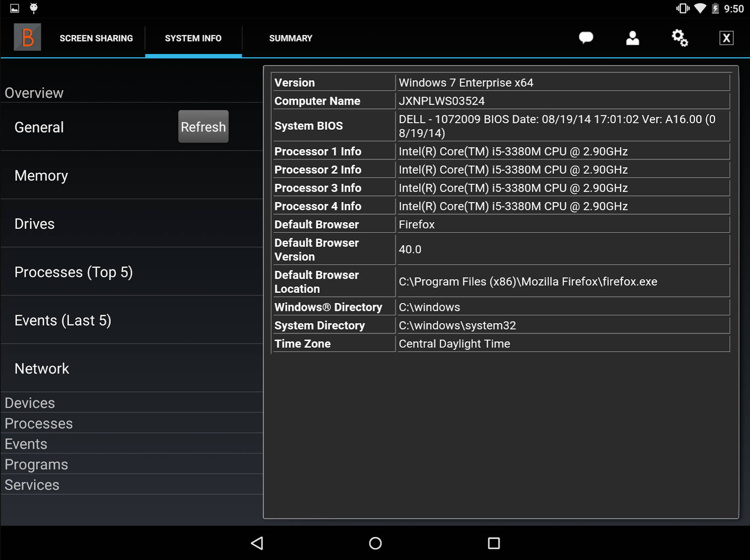Expand the Programs section
This screenshot has width=750, height=560.
36,465
